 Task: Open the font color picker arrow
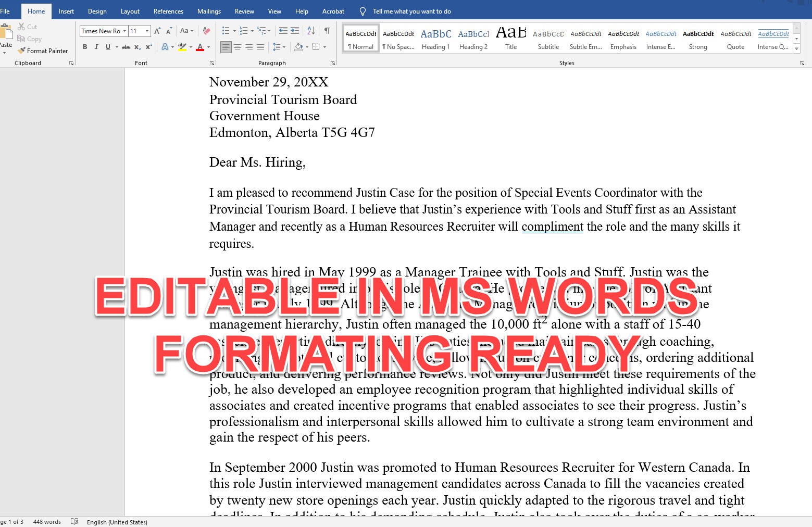(208, 47)
